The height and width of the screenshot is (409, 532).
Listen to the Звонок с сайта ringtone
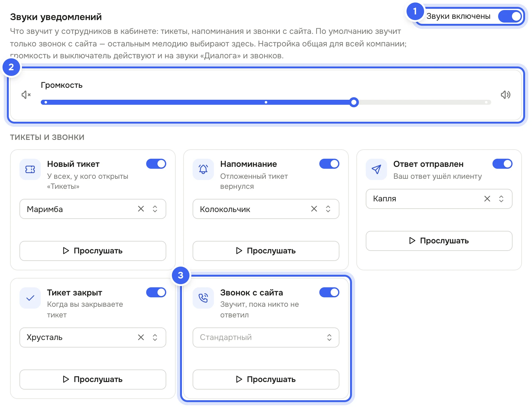(266, 380)
